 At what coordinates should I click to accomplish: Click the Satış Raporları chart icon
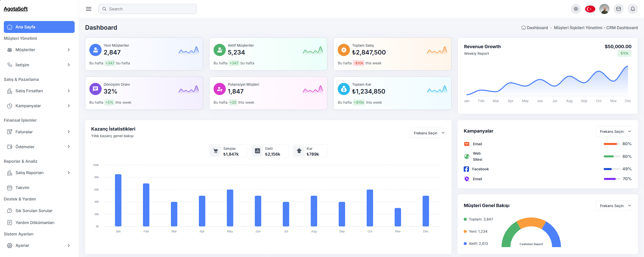pyautogui.click(x=10, y=173)
